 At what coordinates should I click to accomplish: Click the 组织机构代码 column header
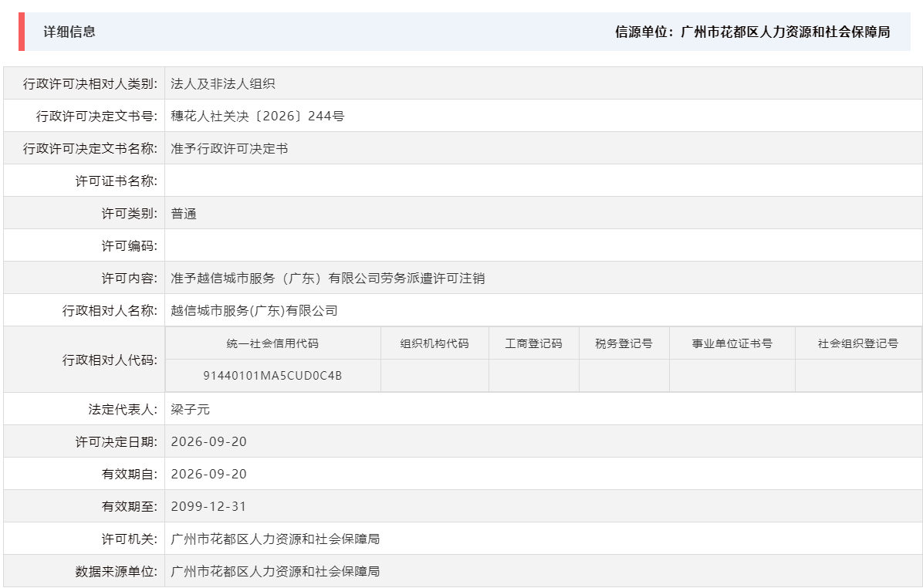tap(434, 343)
